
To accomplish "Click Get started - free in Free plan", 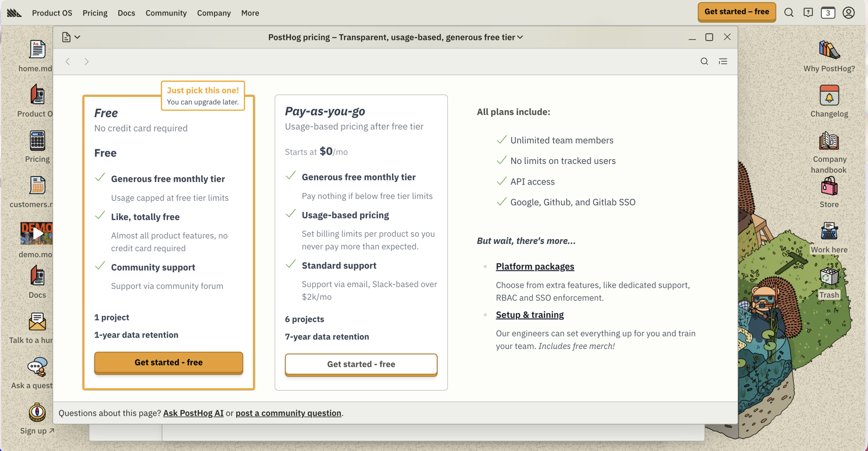I will click(x=169, y=362).
